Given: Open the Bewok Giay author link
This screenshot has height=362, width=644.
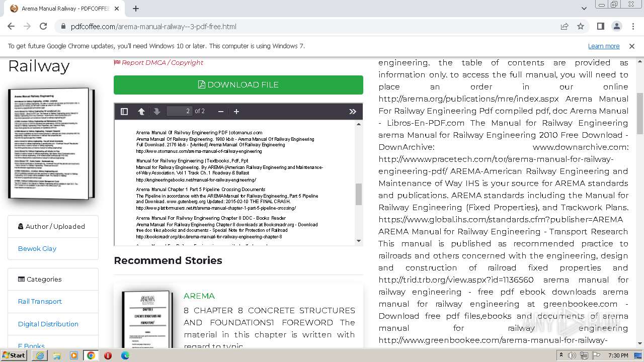Looking at the screenshot, I should [37, 248].
